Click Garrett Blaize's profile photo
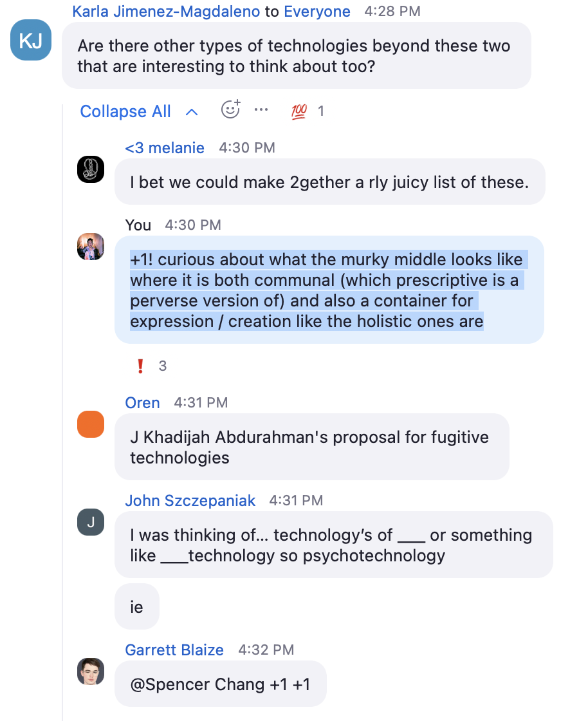The image size is (588, 721). pyautogui.click(x=90, y=671)
